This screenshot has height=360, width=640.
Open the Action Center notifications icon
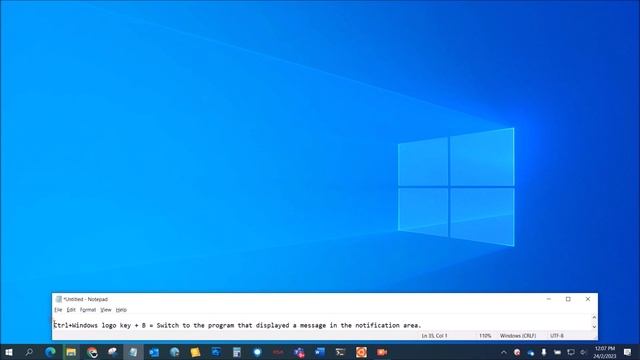(x=627, y=352)
